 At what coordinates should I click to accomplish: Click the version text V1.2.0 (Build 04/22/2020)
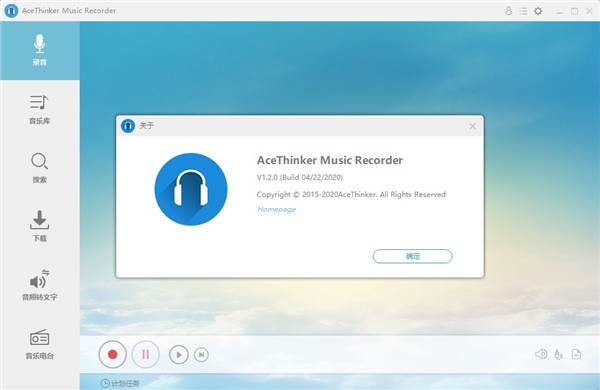pyautogui.click(x=300, y=177)
